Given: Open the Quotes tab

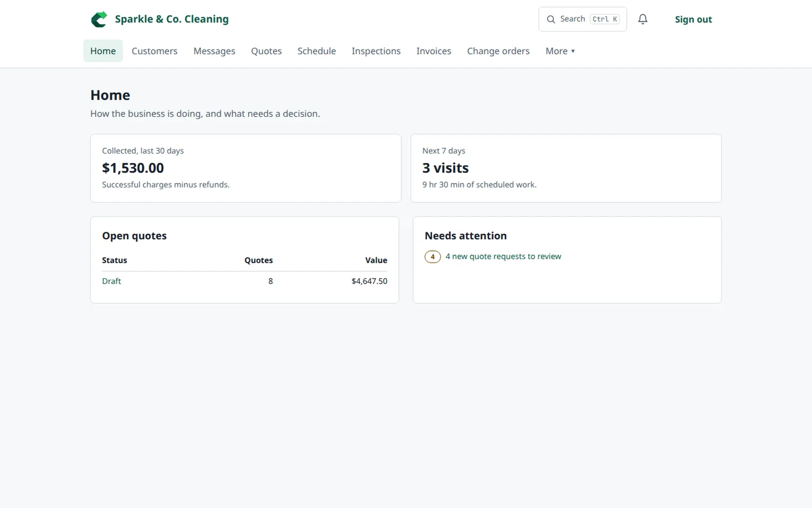Looking at the screenshot, I should [266, 51].
